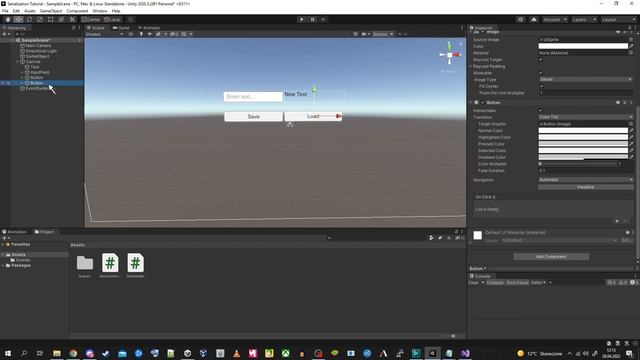Open Navigation dropdown (Automatic)

pos(586,180)
